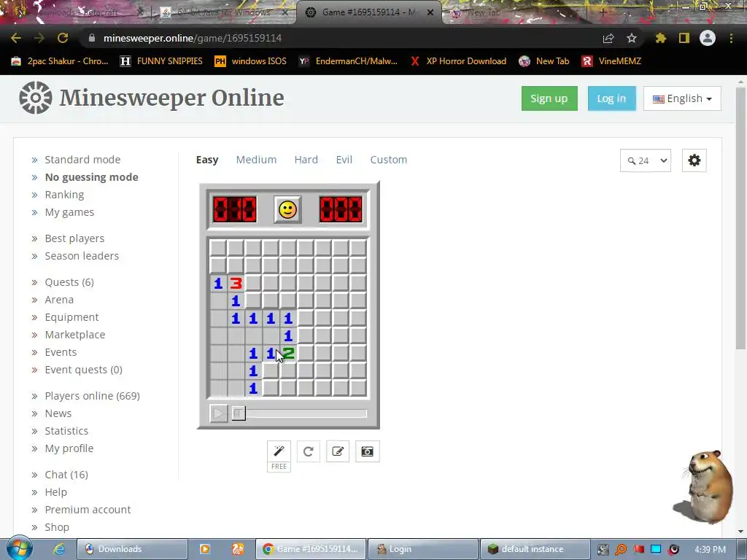
Task: Open the Statistics sidebar link
Action: [66, 431]
